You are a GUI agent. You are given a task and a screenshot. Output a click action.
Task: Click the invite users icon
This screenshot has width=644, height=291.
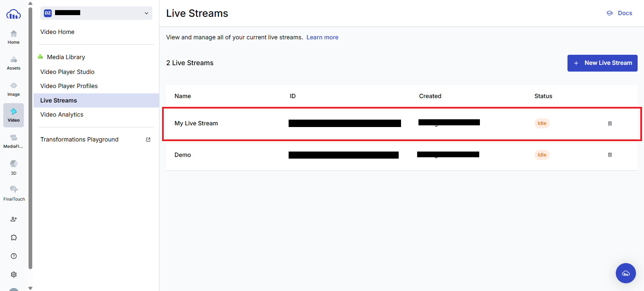point(13,219)
